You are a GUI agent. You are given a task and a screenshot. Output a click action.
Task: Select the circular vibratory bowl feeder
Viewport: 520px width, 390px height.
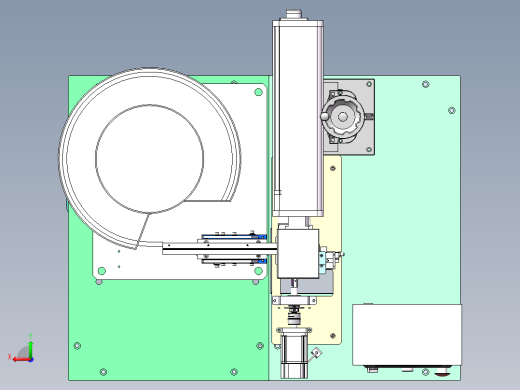(x=149, y=158)
